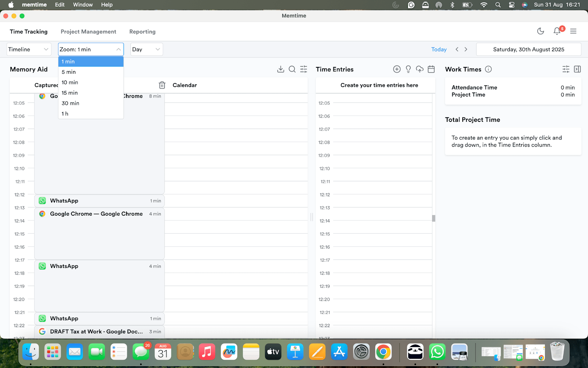The width and height of the screenshot is (588, 368).
Task: Open Wi-Fi status menu
Action: [484, 5]
